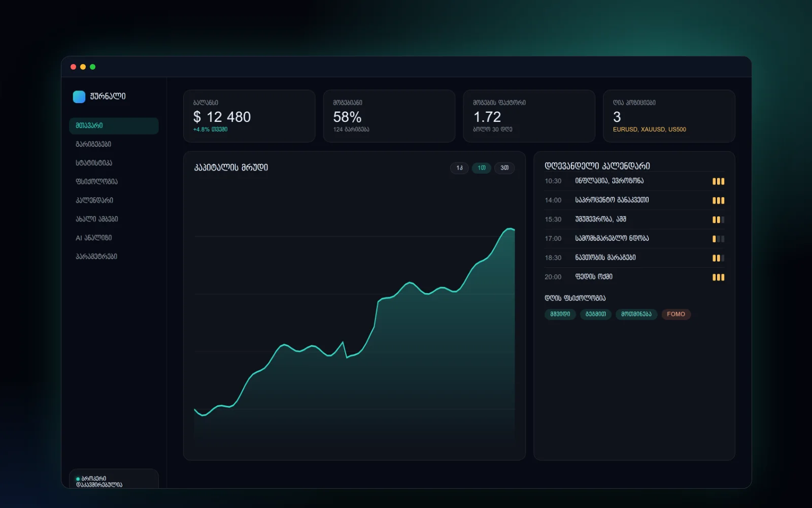This screenshot has height=508, width=812.
Task: Click the უმუშევრობა, აშშ event name
Action: 600,219
